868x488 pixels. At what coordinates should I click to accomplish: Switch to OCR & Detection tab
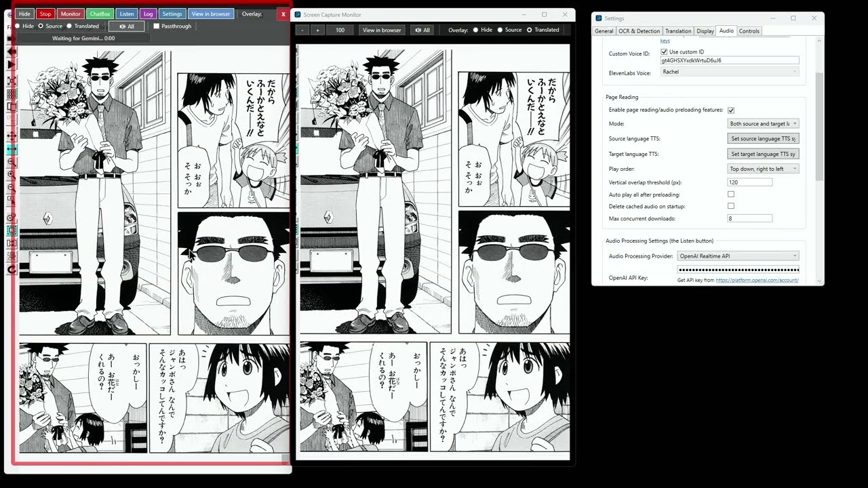(639, 31)
